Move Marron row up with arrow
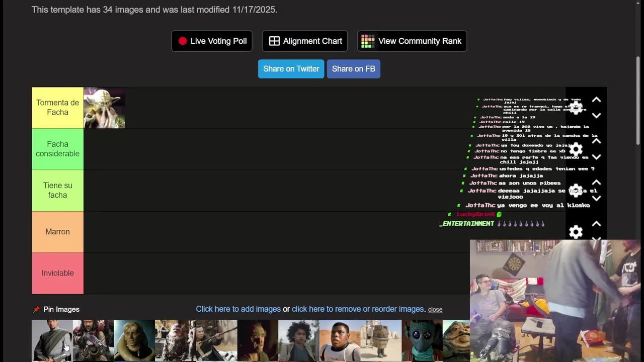The width and height of the screenshot is (644, 362). [x=596, y=224]
